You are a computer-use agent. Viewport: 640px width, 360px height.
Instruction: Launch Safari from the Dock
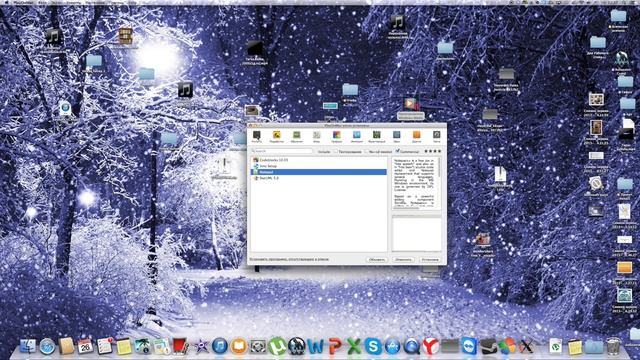click(47, 346)
